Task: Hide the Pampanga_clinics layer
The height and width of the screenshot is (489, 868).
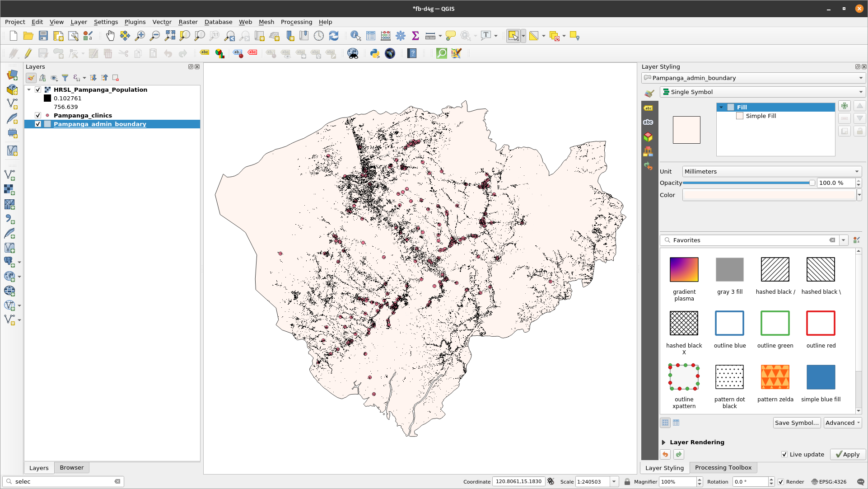Action: [38, 115]
